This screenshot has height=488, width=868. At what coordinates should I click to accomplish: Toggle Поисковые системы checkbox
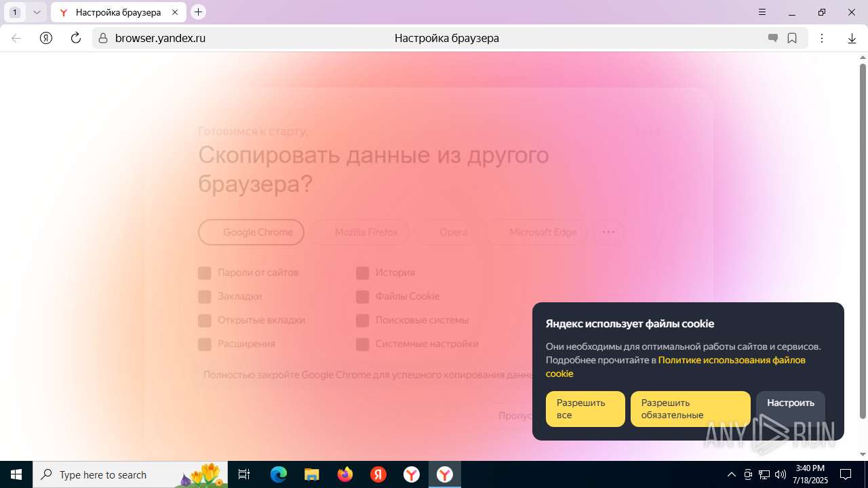coord(363,320)
